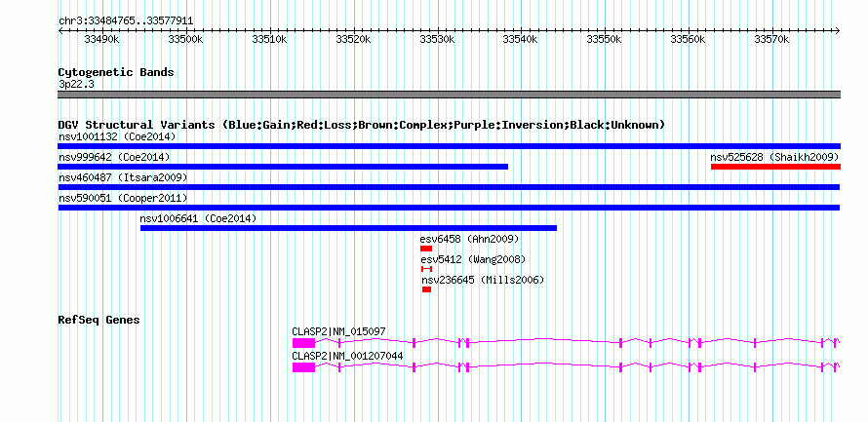
Task: Click the left arrow end of the ruler
Action: (x=60, y=31)
